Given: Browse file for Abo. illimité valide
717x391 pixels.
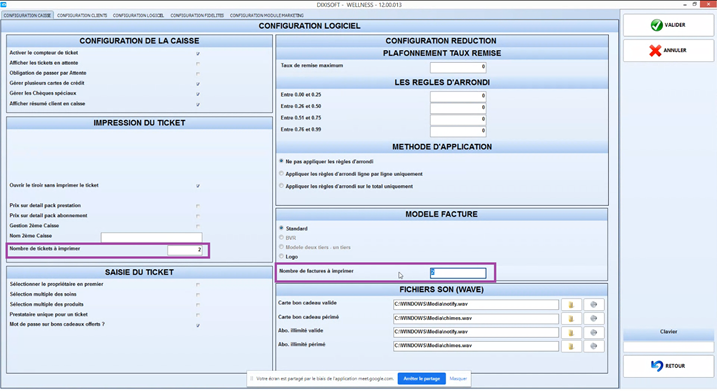Looking at the screenshot, I should [571, 332].
